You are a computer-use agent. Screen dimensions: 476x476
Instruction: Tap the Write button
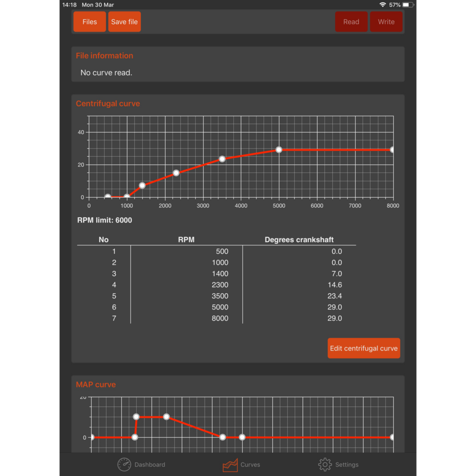pyautogui.click(x=386, y=22)
